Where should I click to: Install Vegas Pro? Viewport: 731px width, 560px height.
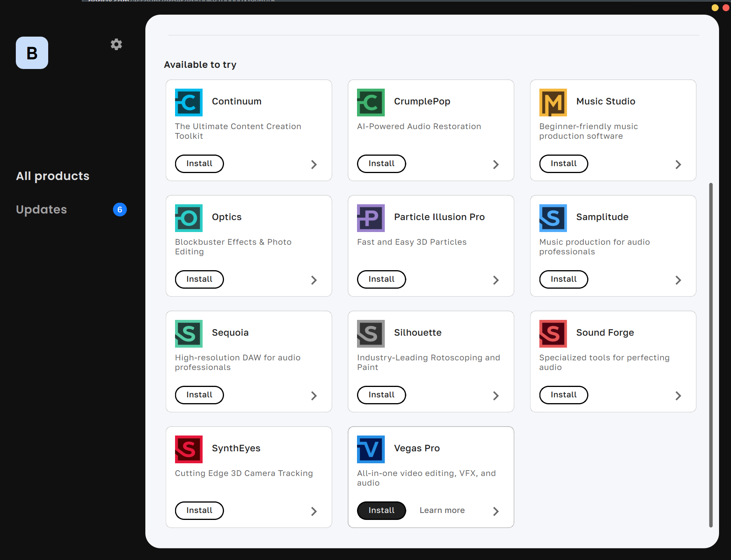[381, 511]
